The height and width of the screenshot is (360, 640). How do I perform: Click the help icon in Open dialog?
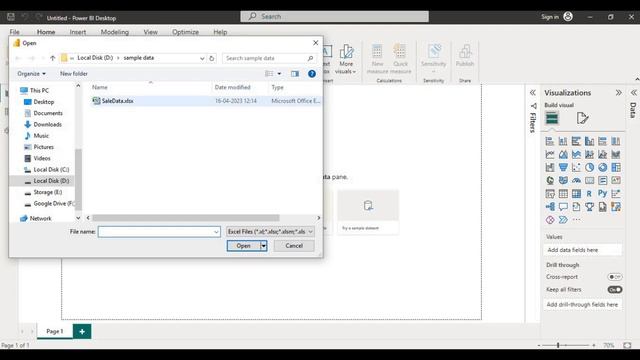[312, 73]
